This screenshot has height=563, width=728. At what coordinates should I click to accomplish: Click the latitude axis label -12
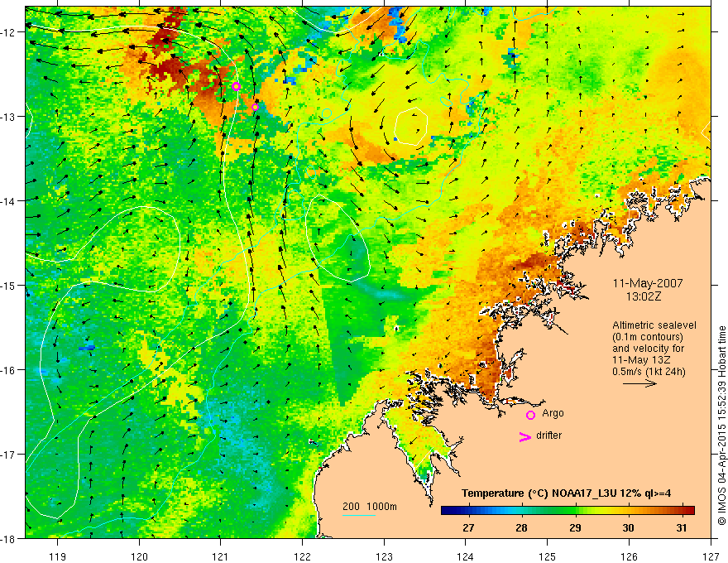pos(9,32)
